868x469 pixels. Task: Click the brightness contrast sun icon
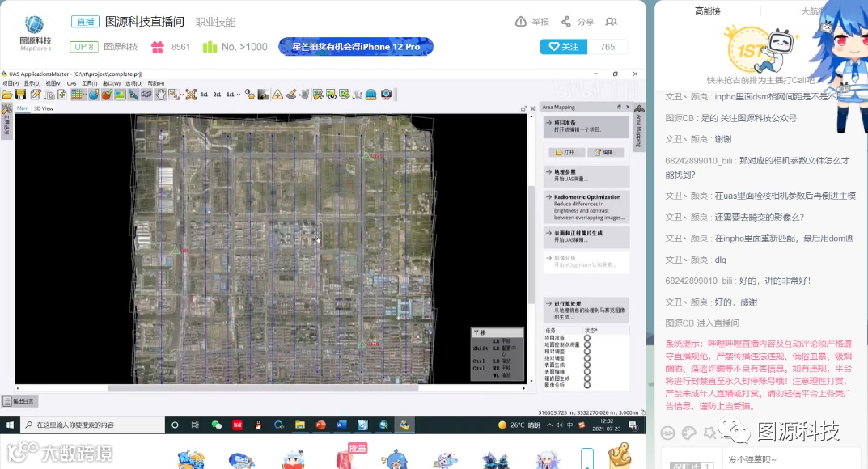[x=250, y=94]
